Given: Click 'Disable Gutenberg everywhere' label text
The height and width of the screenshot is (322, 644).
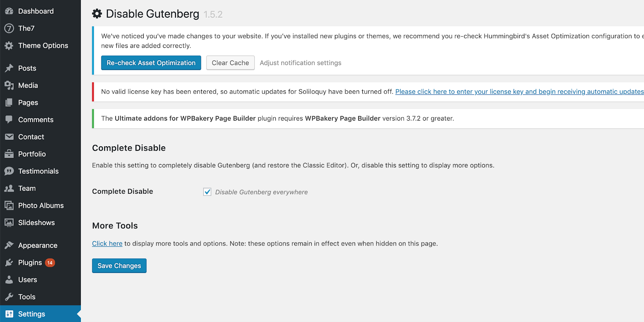Looking at the screenshot, I should 261,192.
